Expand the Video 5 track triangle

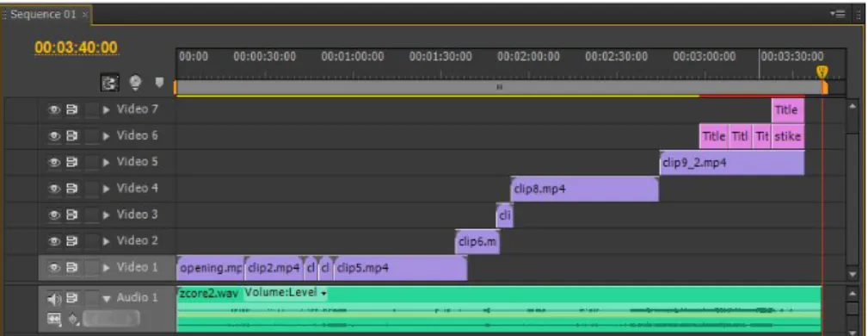click(107, 163)
